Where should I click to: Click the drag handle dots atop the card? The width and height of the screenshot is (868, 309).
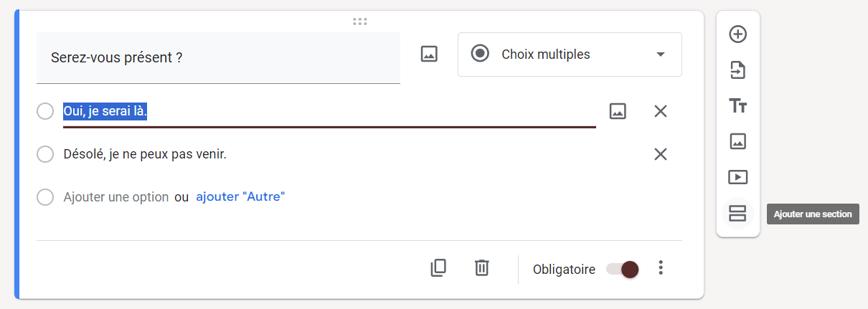360,22
